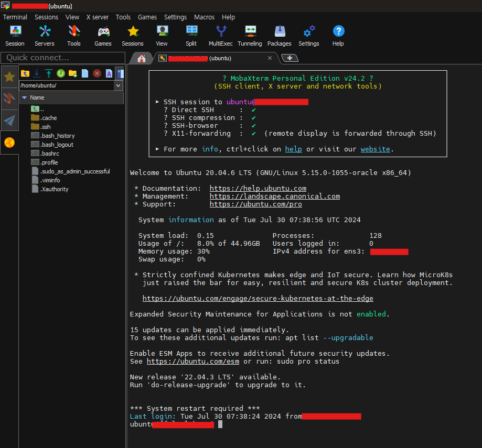Toggle follow terminal folder icon

pyautogui.click(x=120, y=73)
